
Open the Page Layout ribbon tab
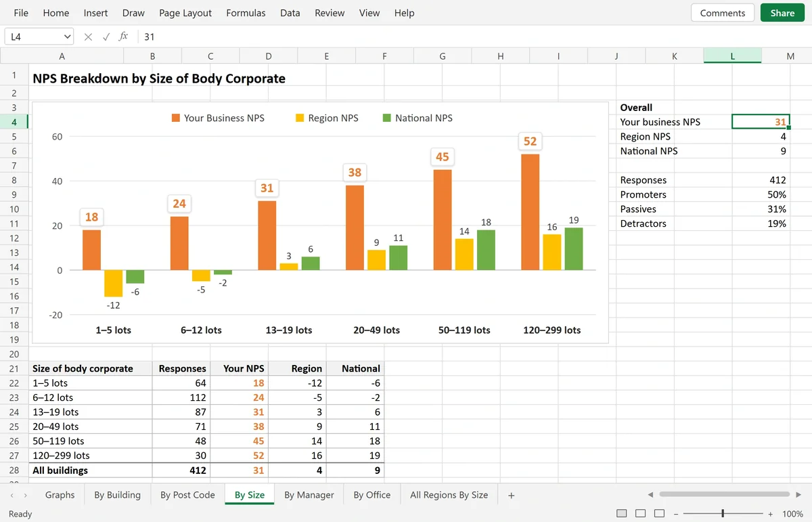[x=185, y=13]
